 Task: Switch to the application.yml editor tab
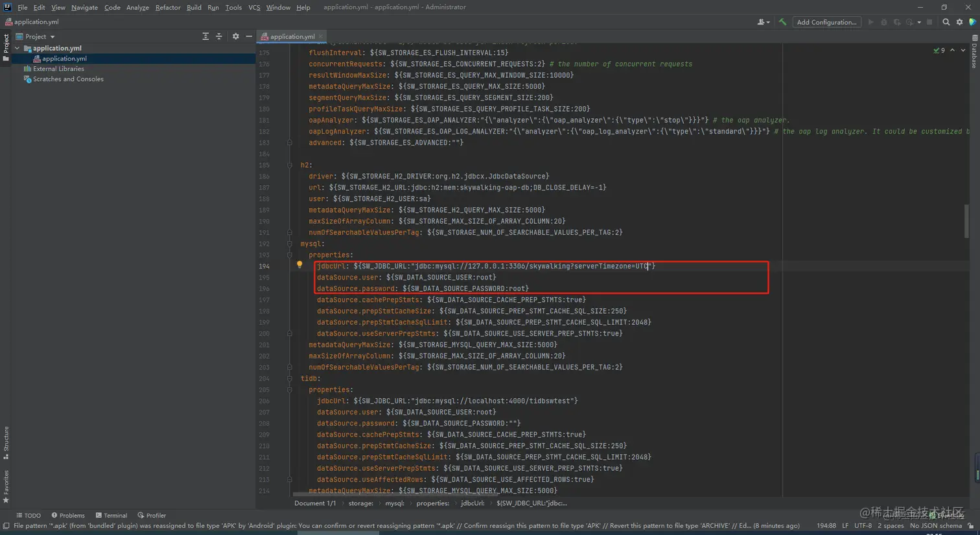(292, 36)
